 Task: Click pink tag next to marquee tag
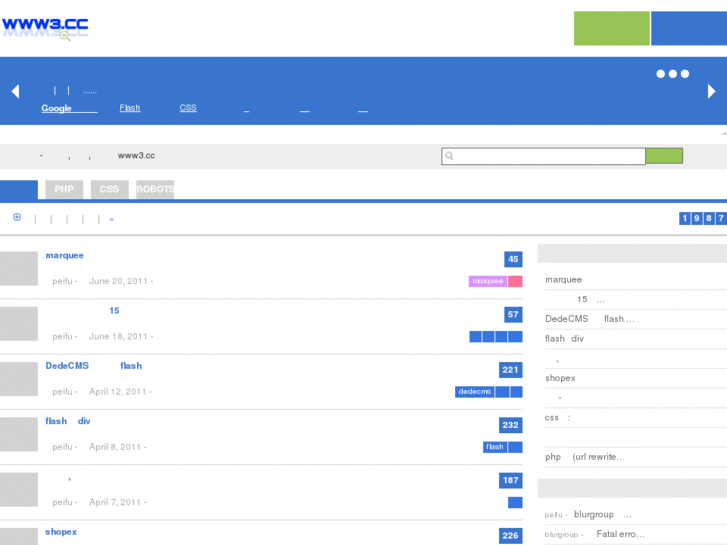(515, 281)
